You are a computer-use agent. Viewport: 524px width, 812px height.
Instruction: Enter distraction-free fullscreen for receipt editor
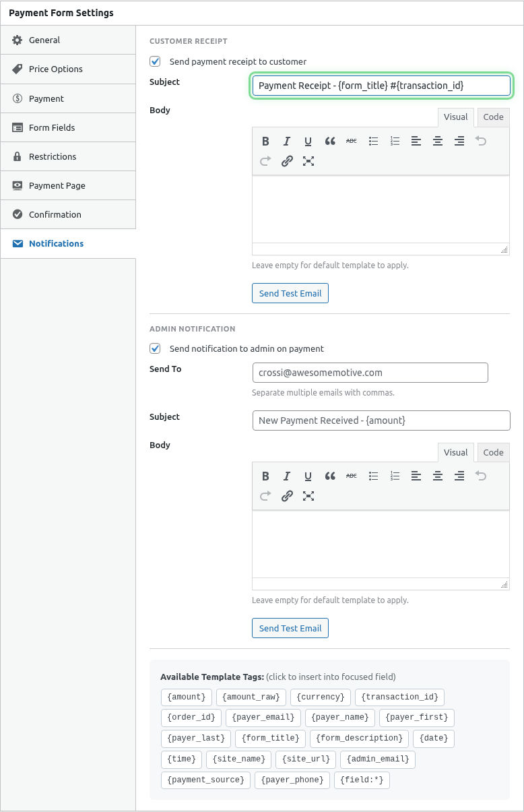tap(308, 161)
